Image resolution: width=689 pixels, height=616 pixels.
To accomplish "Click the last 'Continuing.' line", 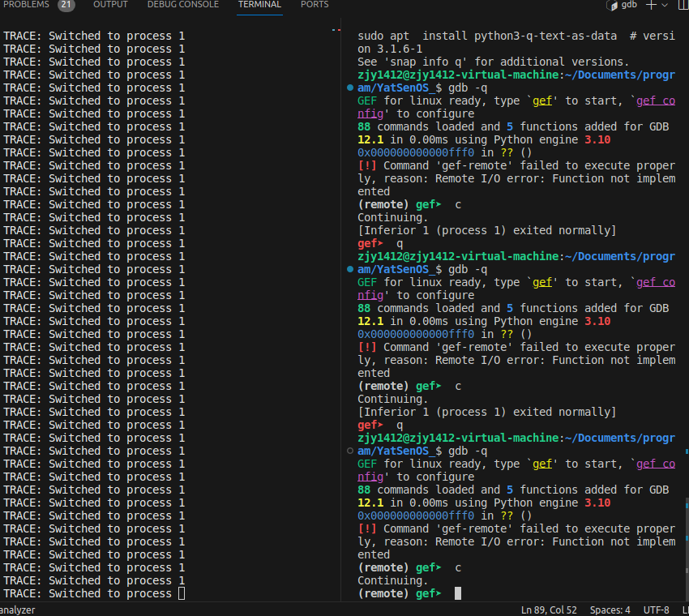I will click(392, 581).
